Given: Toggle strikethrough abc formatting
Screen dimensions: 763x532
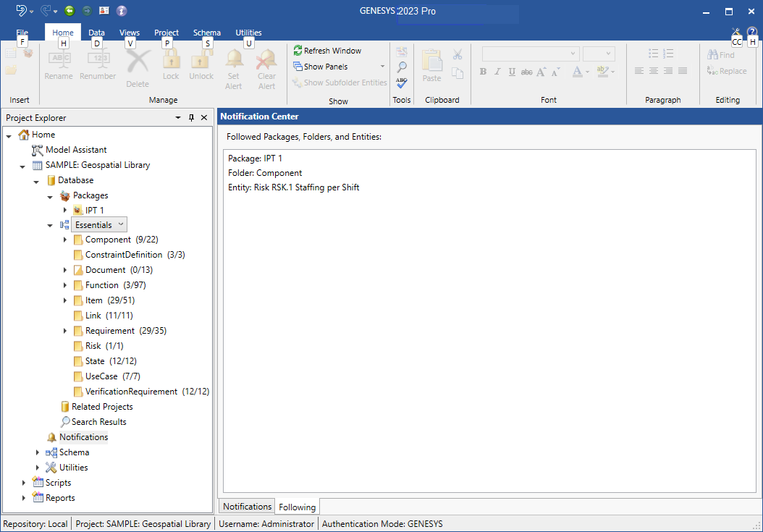Looking at the screenshot, I should (x=526, y=72).
